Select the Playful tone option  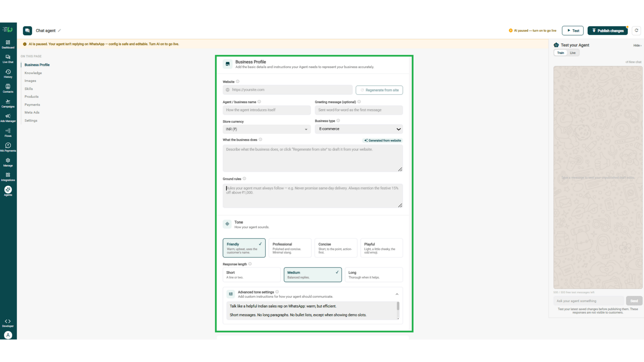382,248
